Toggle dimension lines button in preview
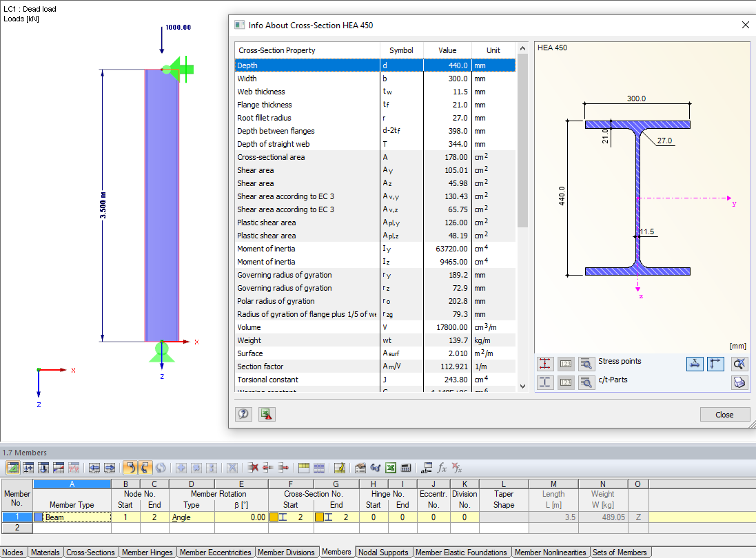Viewport: 756px width, 558px height. [695, 364]
